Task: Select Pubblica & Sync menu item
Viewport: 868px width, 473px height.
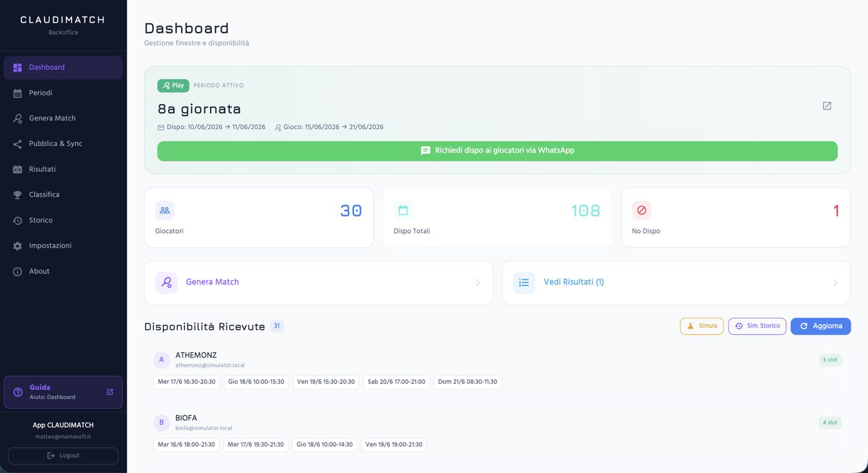Action: pos(63,144)
